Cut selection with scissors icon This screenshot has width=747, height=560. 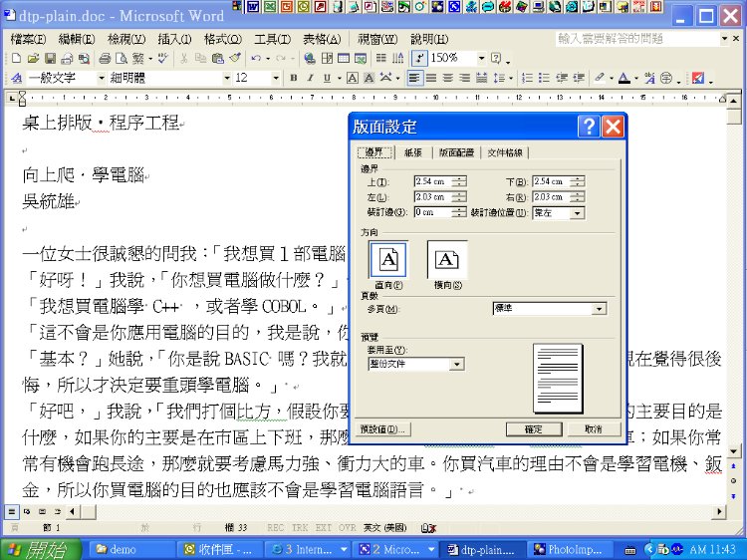point(184,59)
